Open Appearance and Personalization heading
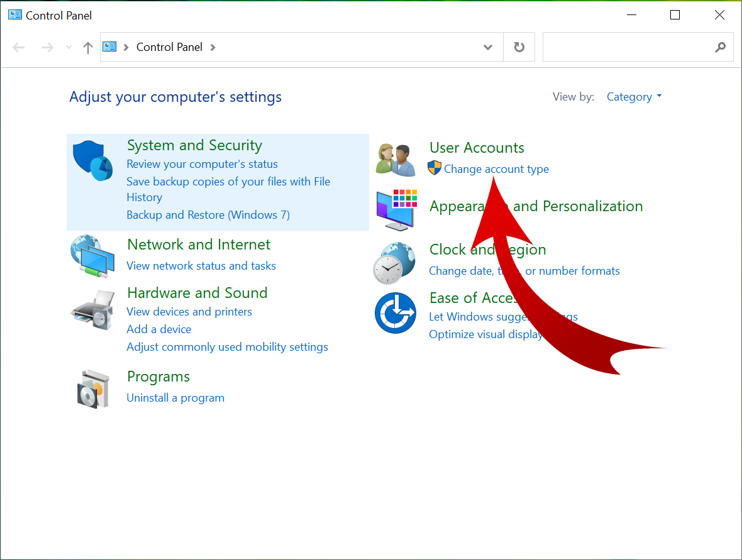Viewport: 742px width, 560px height. (x=536, y=206)
